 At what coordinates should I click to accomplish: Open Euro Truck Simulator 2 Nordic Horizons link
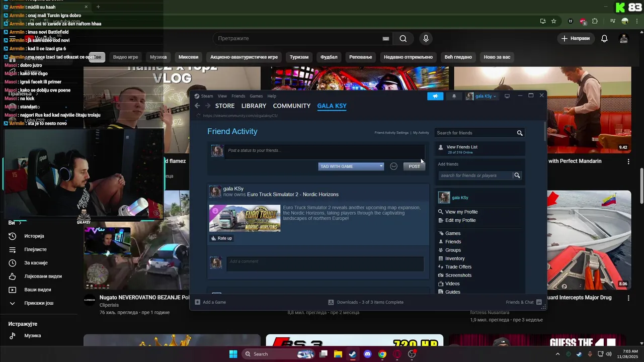pos(293,195)
